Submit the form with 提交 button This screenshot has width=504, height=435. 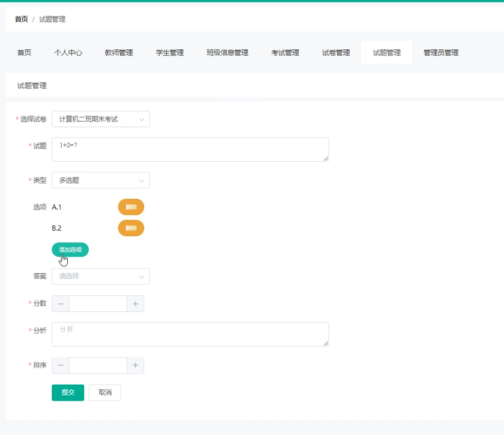point(68,392)
